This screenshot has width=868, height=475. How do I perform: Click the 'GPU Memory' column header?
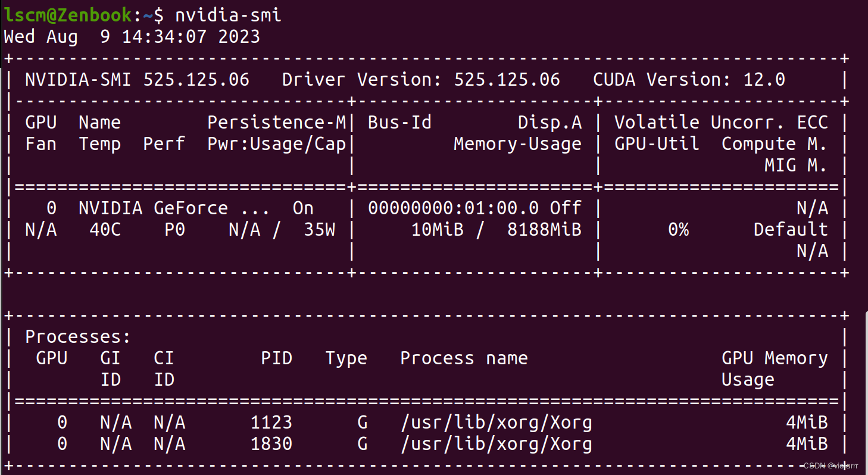point(775,358)
